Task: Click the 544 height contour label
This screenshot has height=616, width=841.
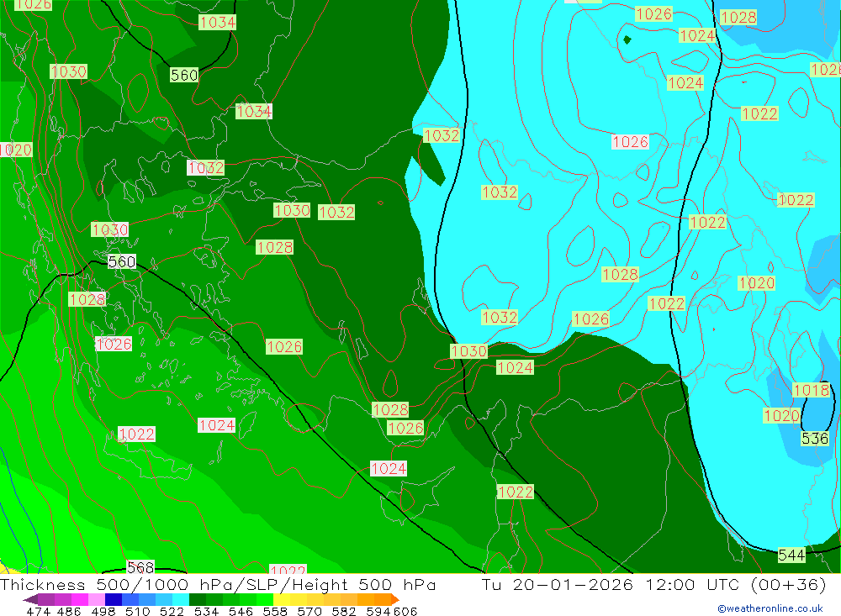Action: [791, 555]
